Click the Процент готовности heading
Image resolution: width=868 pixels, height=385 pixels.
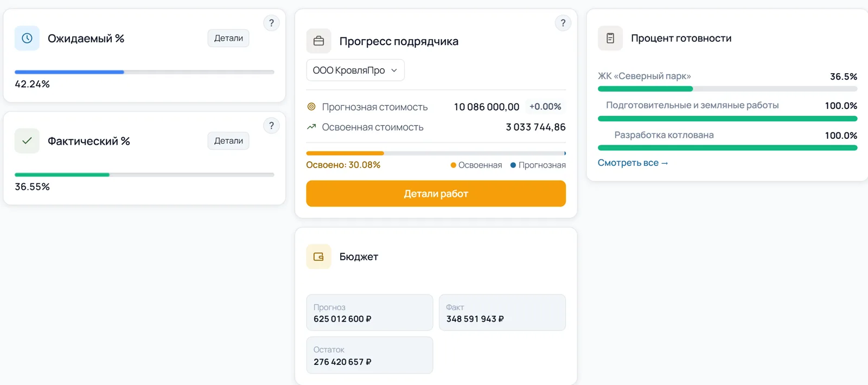(681, 39)
